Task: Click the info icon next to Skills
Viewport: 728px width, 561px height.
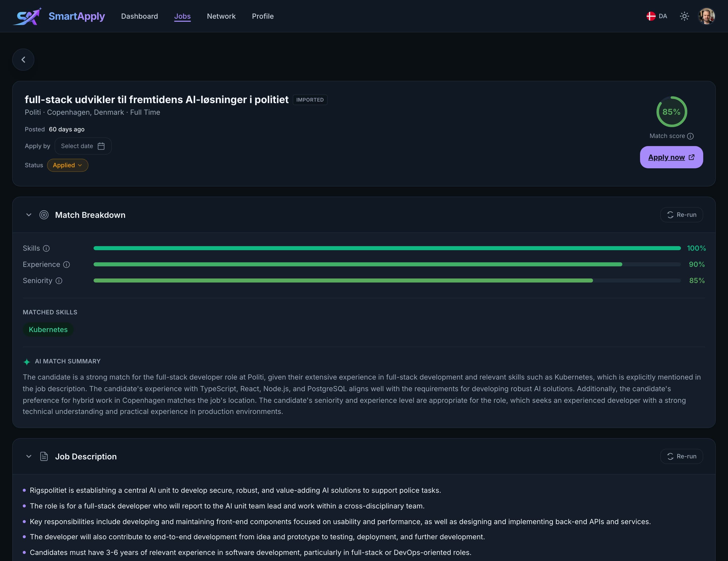Action: 46,248
